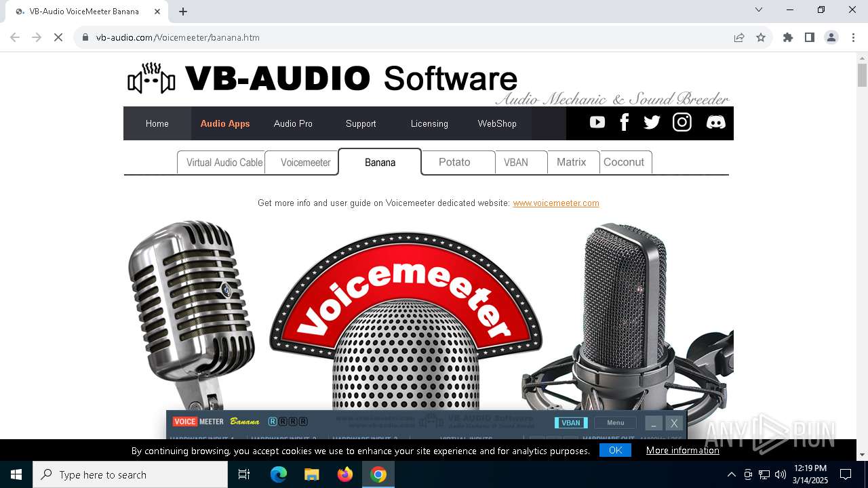Click the address bar URL
Screen dimensions: 868x488
coord(178,37)
